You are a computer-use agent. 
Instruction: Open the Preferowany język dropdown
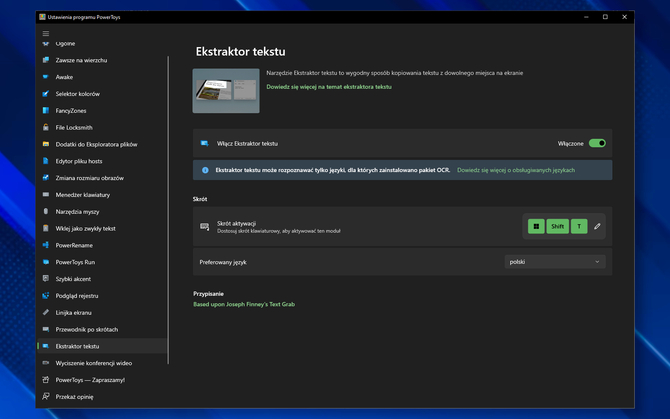click(x=555, y=262)
